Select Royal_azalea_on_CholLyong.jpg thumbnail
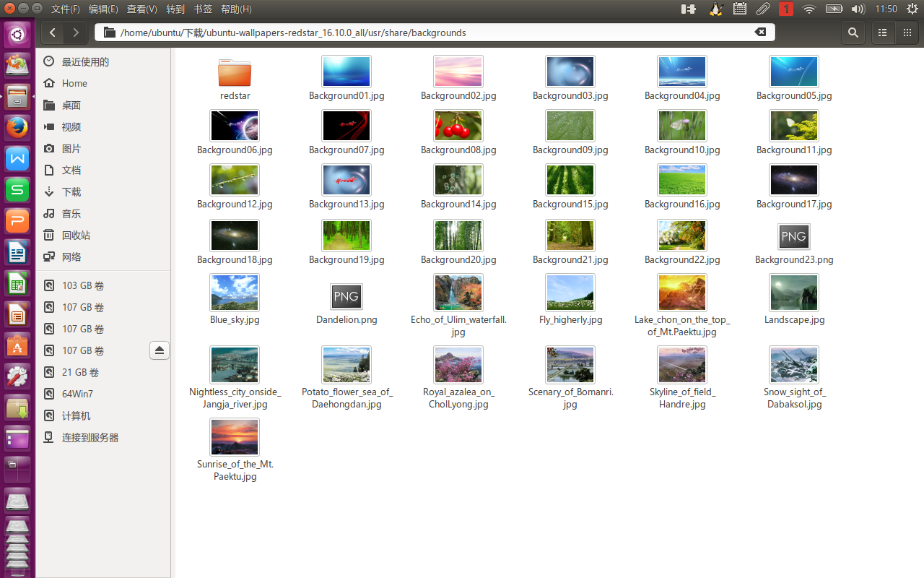Image resolution: width=924 pixels, height=578 pixels. pyautogui.click(x=458, y=365)
